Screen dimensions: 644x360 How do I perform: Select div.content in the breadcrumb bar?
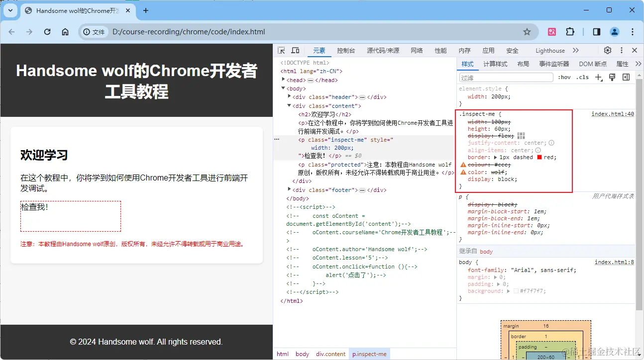(330, 354)
